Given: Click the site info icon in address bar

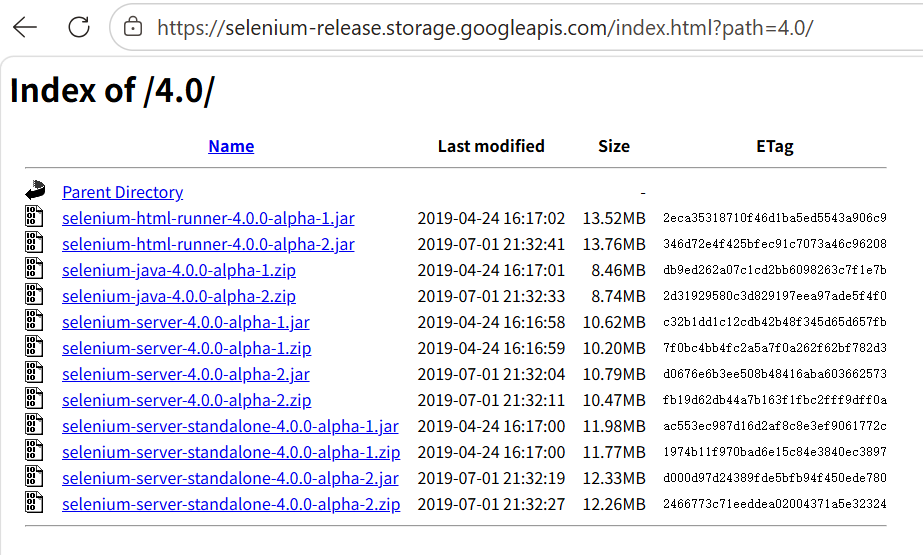Looking at the screenshot, I should 132,27.
